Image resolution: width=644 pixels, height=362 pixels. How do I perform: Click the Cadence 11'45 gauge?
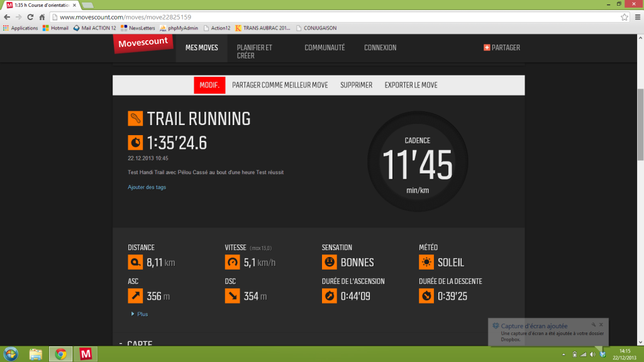(x=418, y=162)
